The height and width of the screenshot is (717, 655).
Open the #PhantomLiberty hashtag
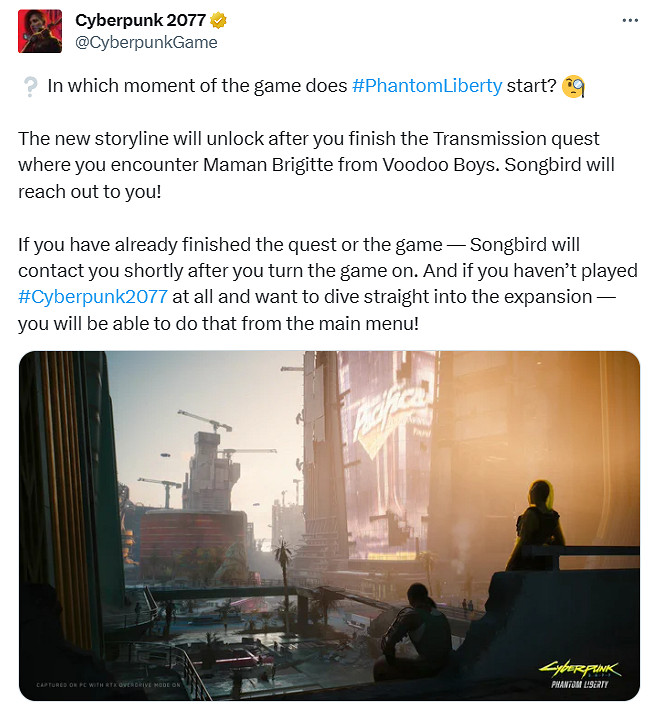[x=427, y=86]
